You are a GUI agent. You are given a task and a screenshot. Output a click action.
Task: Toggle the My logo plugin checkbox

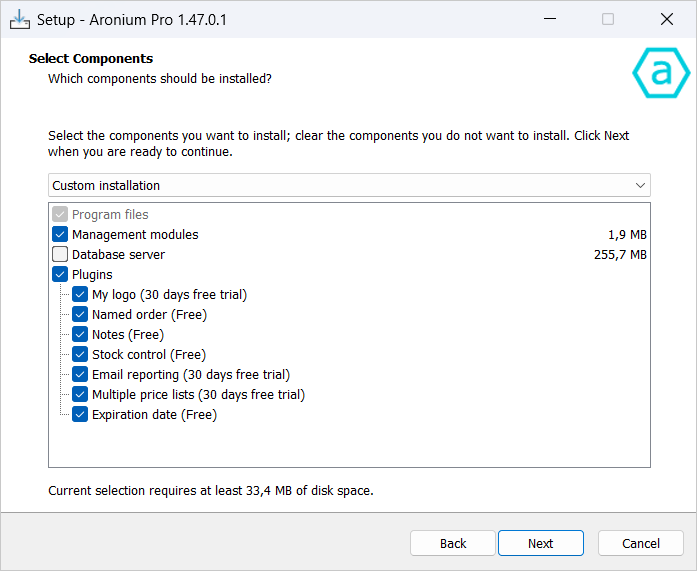pos(80,295)
